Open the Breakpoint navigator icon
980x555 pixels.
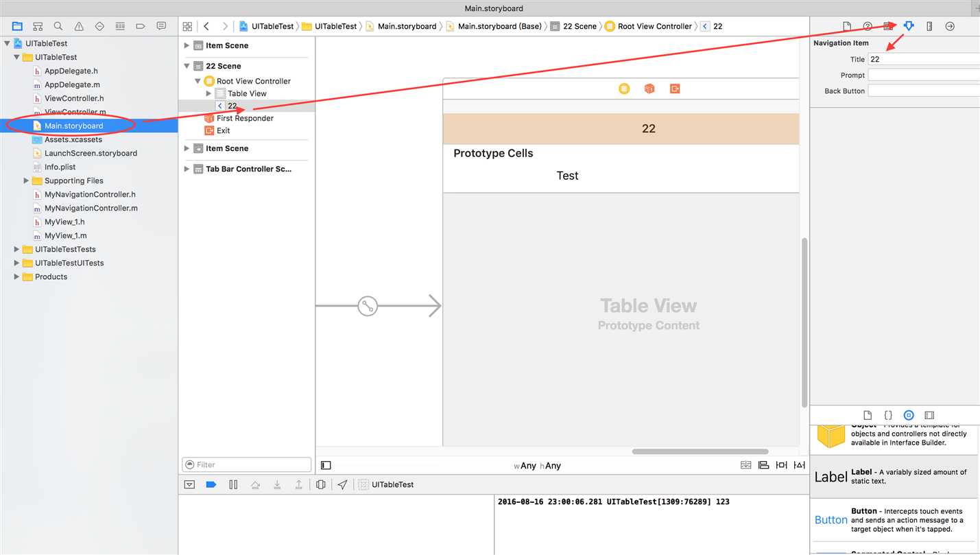tap(141, 26)
